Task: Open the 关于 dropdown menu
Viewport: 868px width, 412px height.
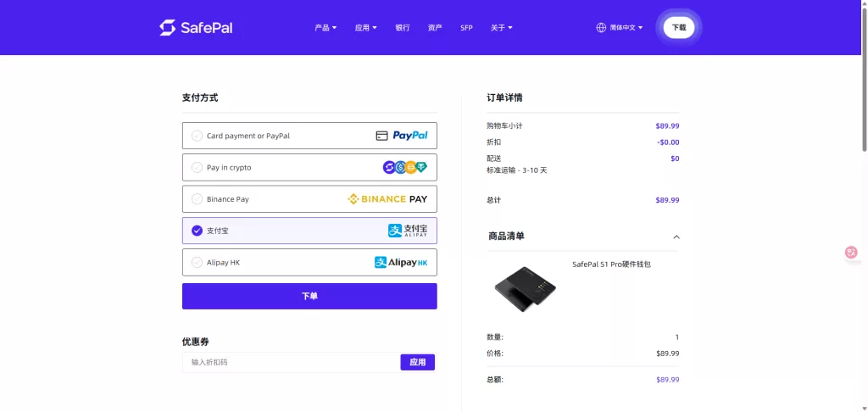Action: tap(502, 28)
